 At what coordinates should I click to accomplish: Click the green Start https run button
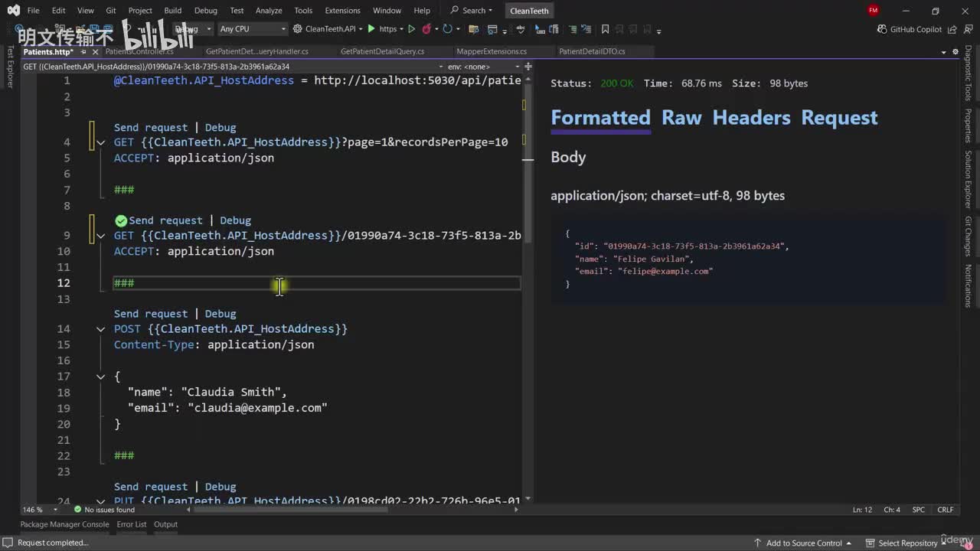click(x=371, y=29)
